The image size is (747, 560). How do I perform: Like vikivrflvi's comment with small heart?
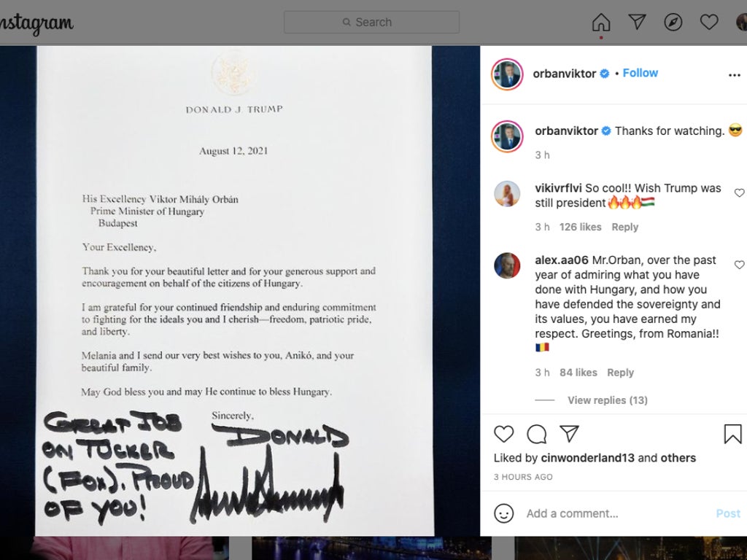(739, 192)
